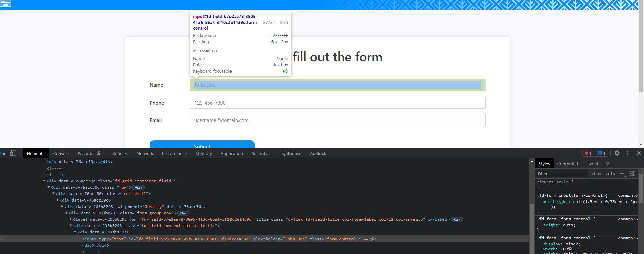
Task: Click the red error count badge
Action: click(x=588, y=153)
